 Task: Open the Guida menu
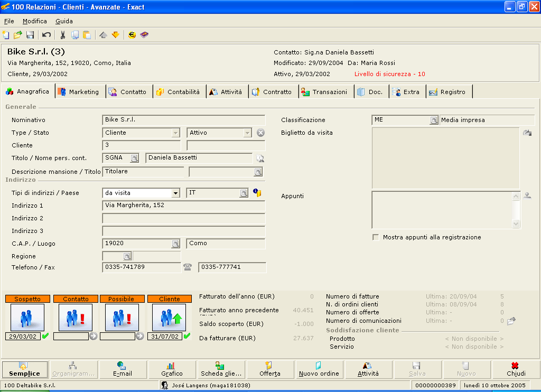[x=64, y=21]
